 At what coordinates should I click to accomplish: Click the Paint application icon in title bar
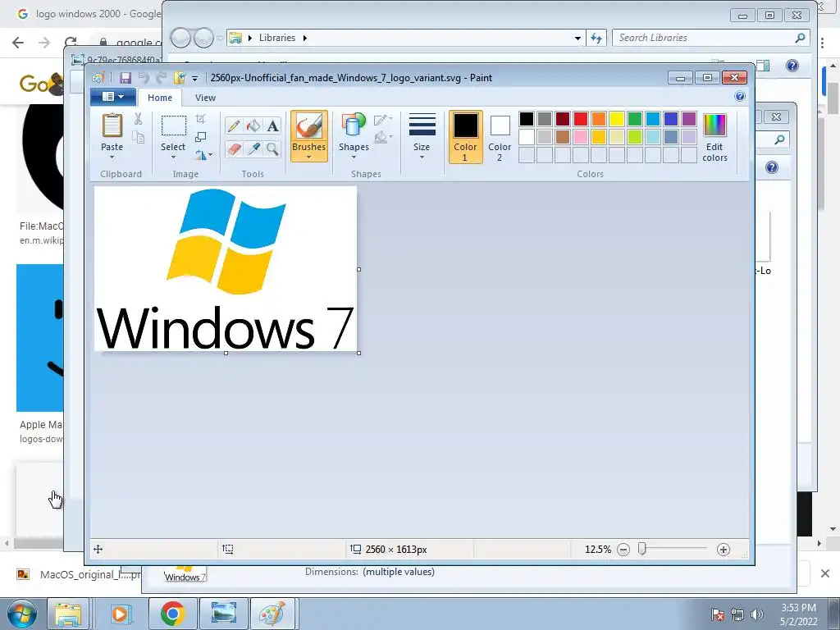(x=98, y=78)
